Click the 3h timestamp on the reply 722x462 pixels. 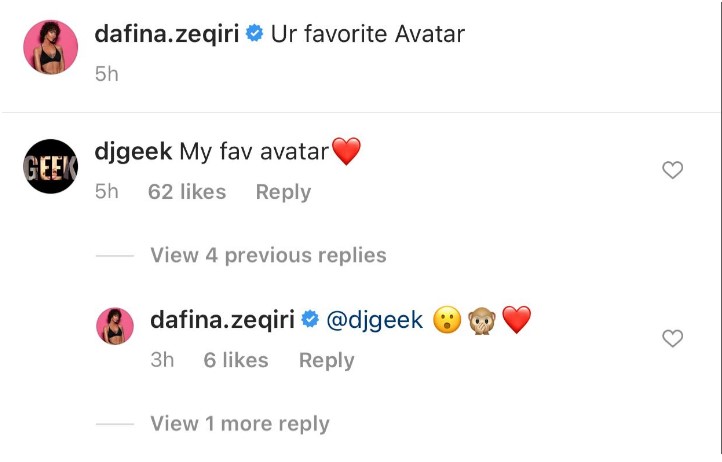(162, 360)
